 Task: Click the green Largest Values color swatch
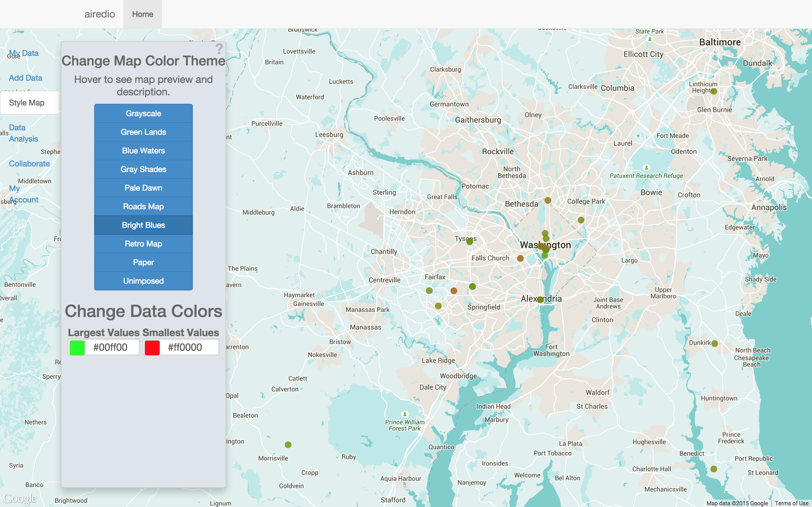coord(77,347)
